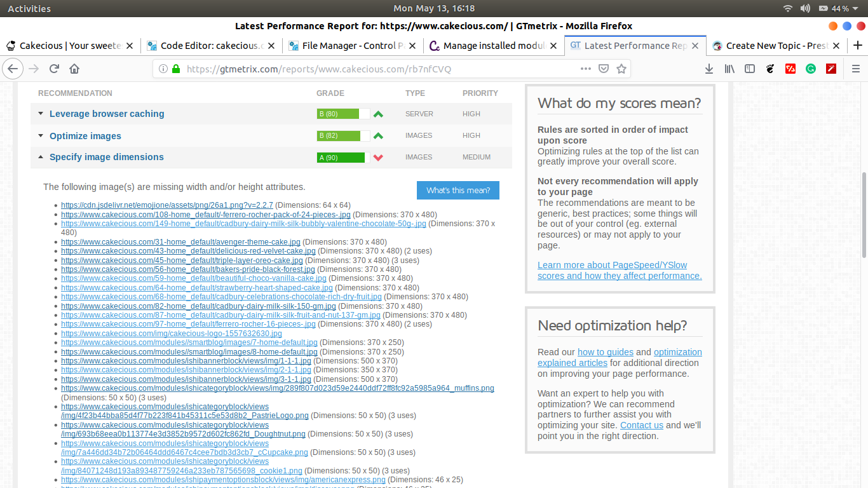Screen dimensions: 868x488
Task: Open the how to guides link
Action: point(606,352)
